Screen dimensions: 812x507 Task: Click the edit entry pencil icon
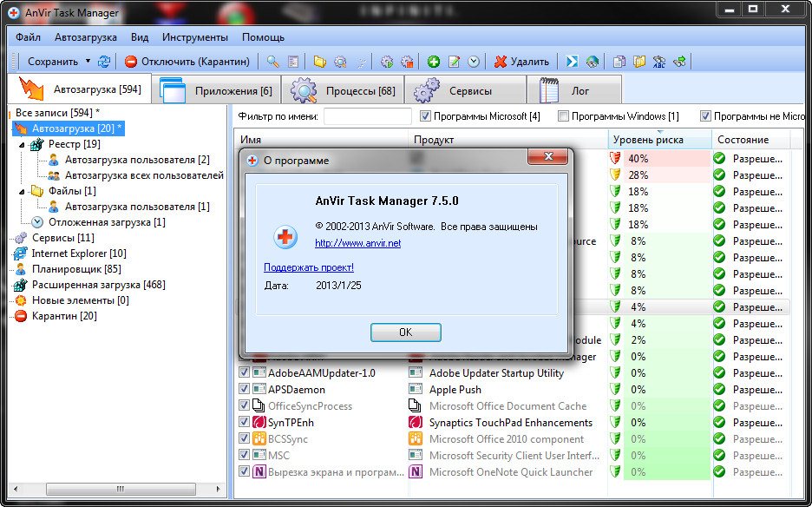pos(454,62)
